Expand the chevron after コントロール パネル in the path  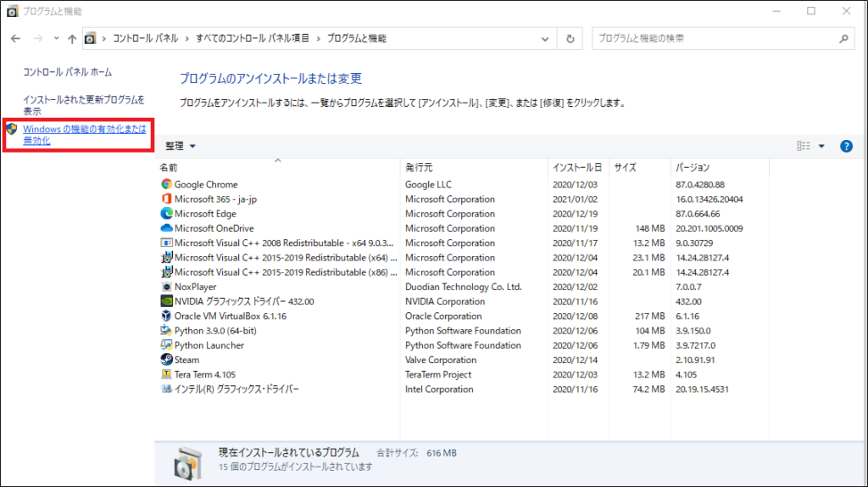pyautogui.click(x=187, y=38)
